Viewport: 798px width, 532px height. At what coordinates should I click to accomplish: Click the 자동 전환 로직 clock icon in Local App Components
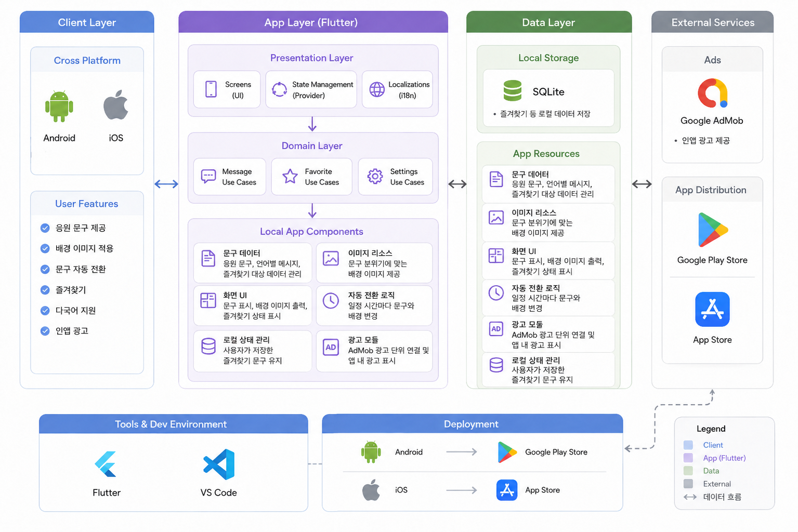(331, 300)
